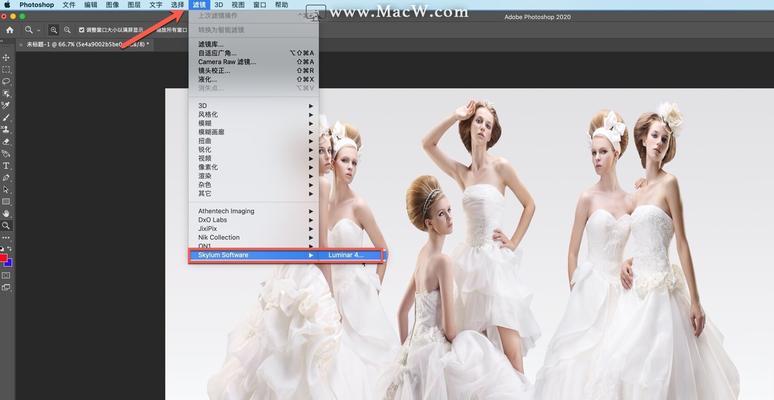Choose 镜头校正... filter
This screenshot has height=400, width=774.
(x=254, y=71)
